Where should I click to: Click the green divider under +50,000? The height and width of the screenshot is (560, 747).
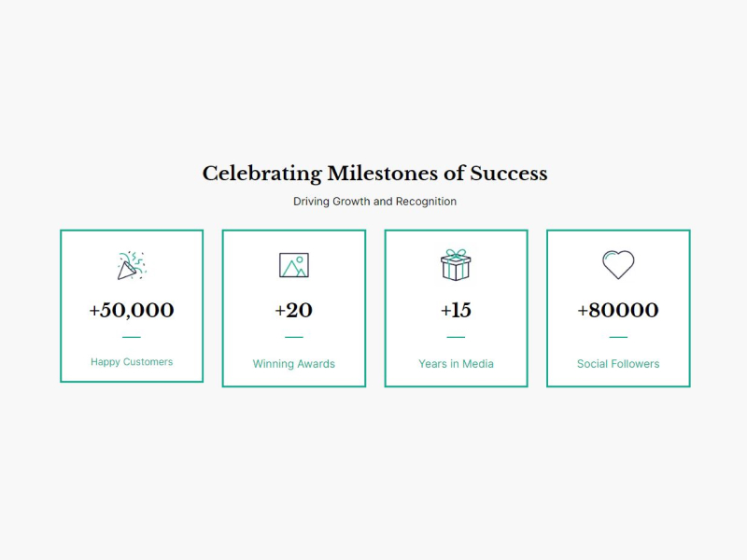(132, 337)
